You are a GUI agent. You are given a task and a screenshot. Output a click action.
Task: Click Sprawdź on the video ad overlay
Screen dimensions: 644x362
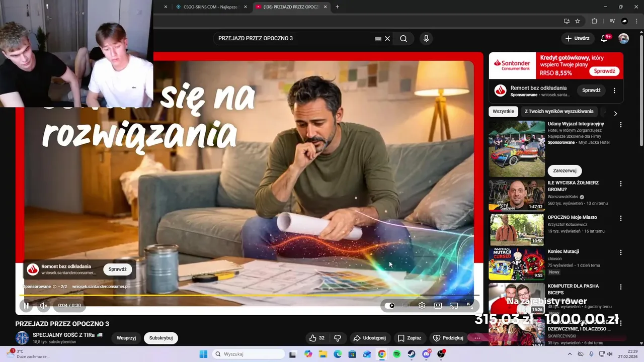click(117, 269)
